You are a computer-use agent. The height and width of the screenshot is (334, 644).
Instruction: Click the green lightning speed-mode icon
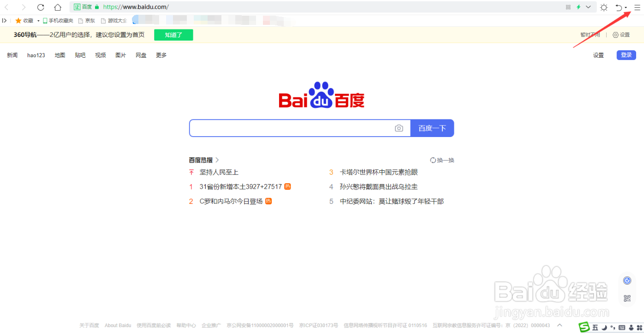pyautogui.click(x=578, y=7)
